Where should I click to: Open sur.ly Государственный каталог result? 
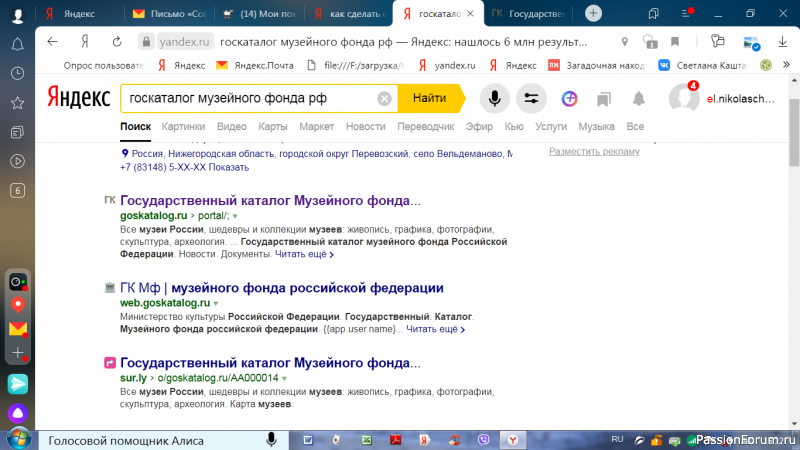(270, 363)
